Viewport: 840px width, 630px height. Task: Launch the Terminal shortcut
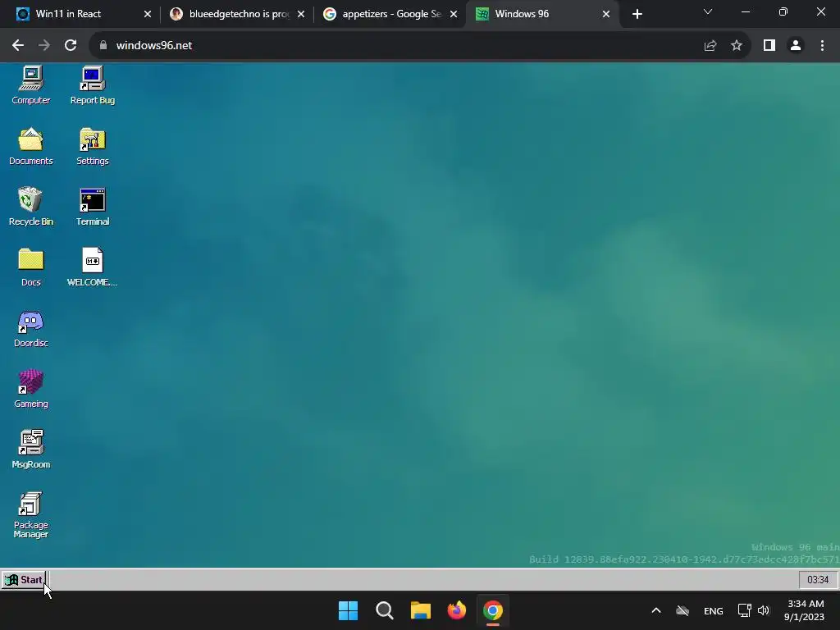[93, 207]
